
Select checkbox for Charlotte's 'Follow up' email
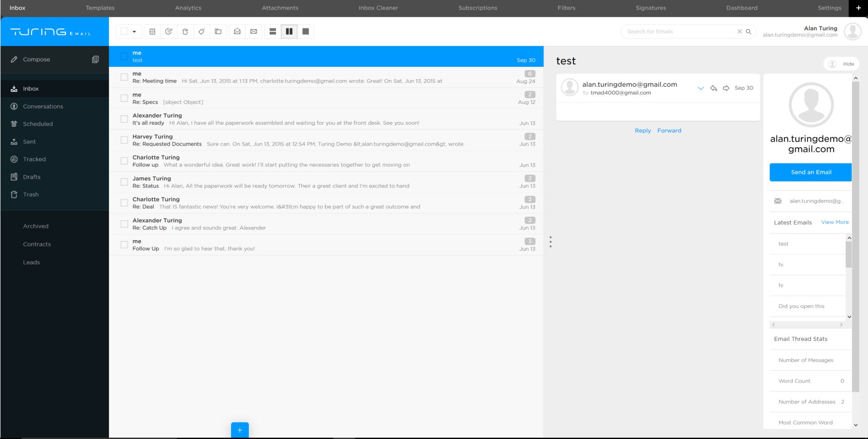point(124,161)
